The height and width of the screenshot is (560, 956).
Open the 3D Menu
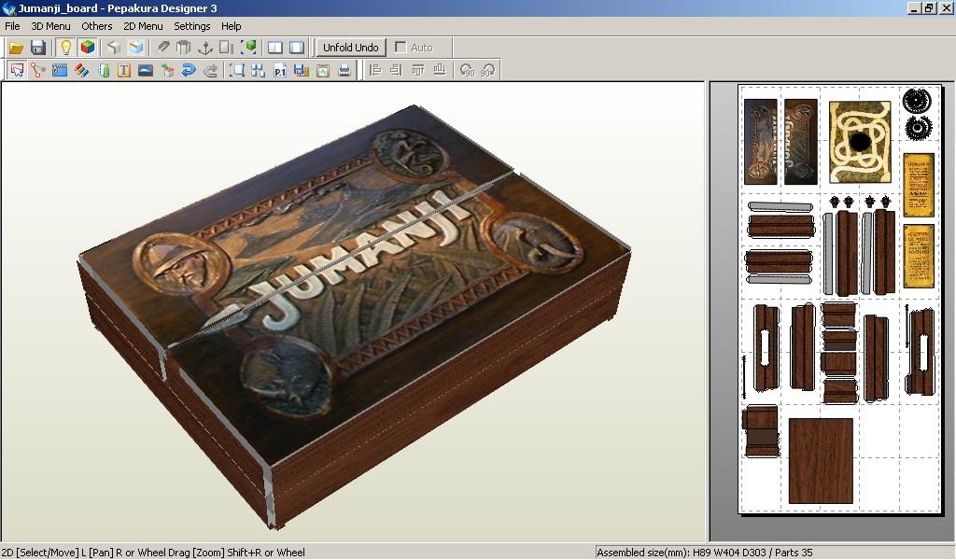pyautogui.click(x=50, y=26)
